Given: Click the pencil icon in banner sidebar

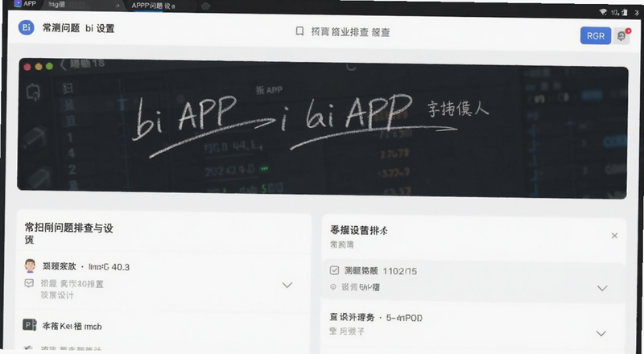Looking at the screenshot, I should (35, 137).
